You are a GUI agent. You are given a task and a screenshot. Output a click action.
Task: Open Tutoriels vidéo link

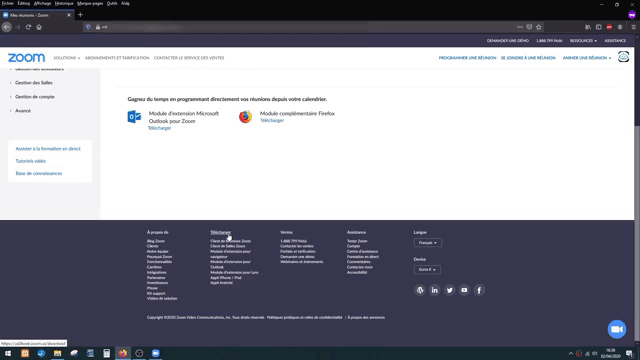pos(31,161)
